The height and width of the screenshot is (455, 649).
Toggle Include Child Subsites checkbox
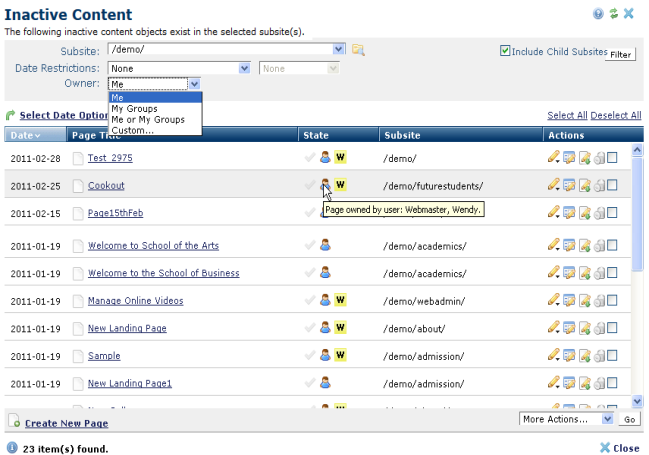point(505,50)
